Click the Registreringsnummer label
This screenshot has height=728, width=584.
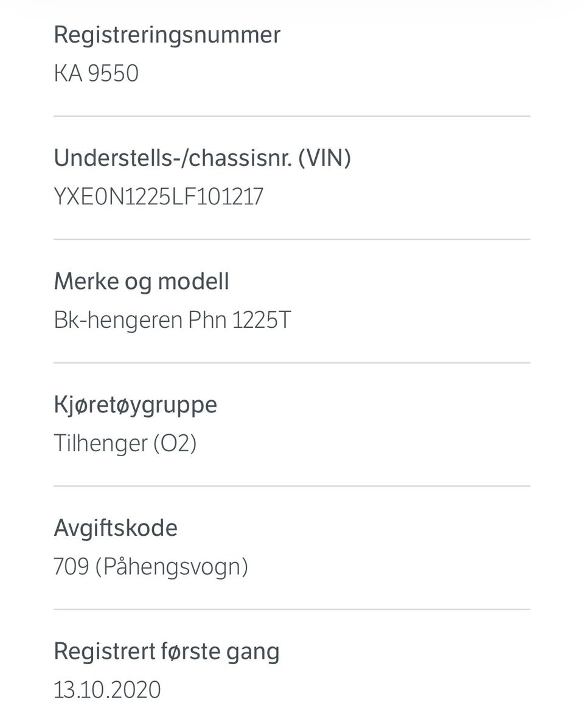pyautogui.click(x=167, y=35)
